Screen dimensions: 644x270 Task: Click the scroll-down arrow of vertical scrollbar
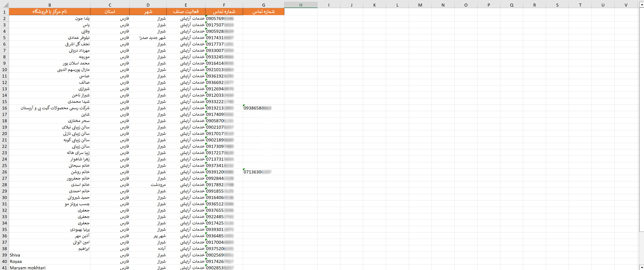click(x=641, y=267)
